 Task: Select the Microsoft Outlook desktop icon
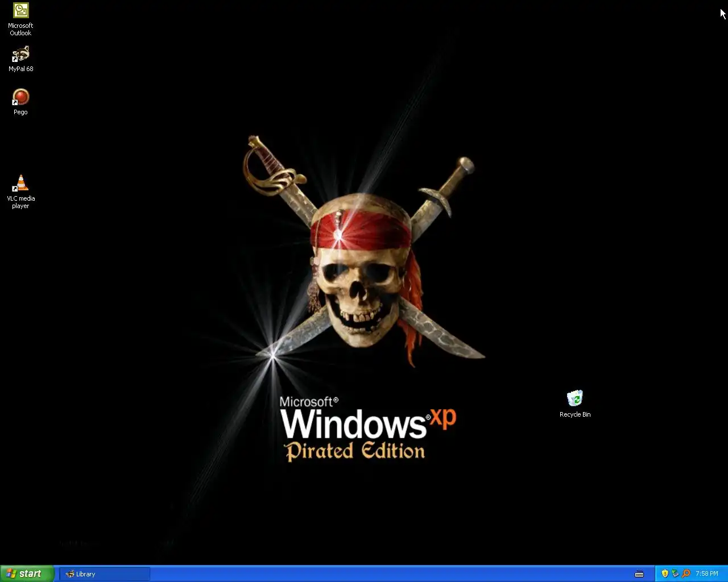[x=20, y=19]
